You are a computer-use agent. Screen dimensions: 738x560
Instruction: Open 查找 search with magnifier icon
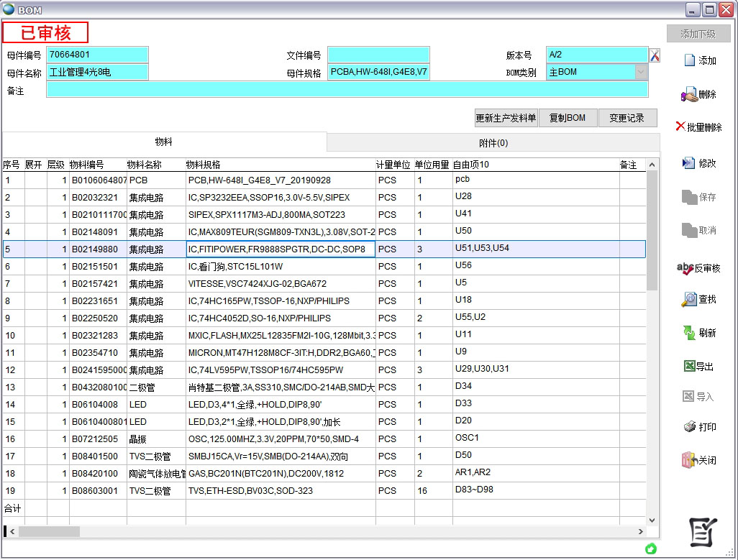click(x=698, y=299)
